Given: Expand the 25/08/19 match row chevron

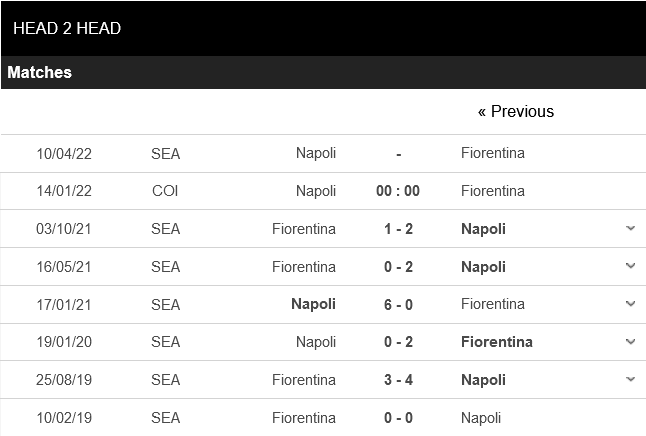Looking at the screenshot, I should pyautogui.click(x=630, y=380).
